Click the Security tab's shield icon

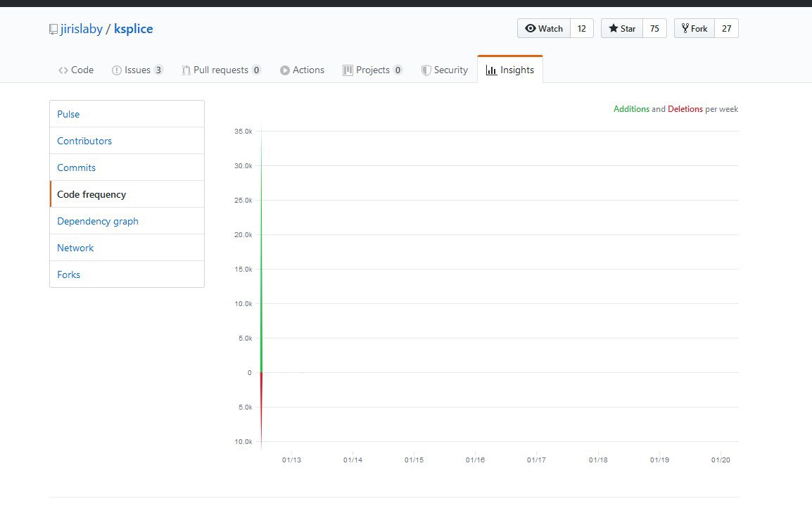tap(426, 70)
